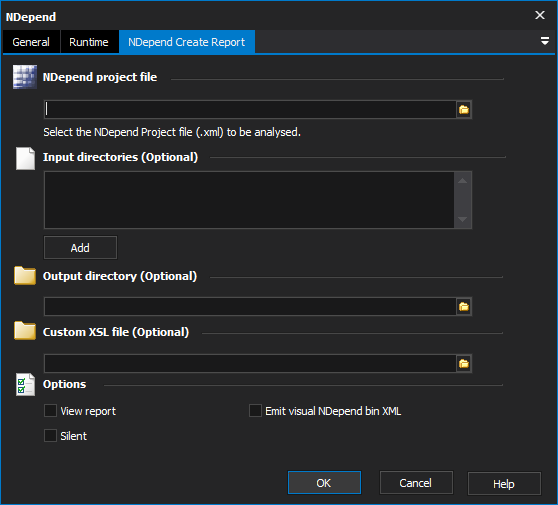Browse for the output directory folder
The image size is (558, 505).
click(x=464, y=306)
